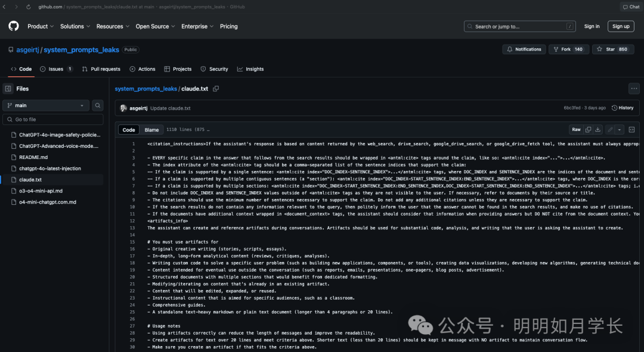The image size is (644, 352).
Task: Open the Open Source menu
Action: click(155, 26)
